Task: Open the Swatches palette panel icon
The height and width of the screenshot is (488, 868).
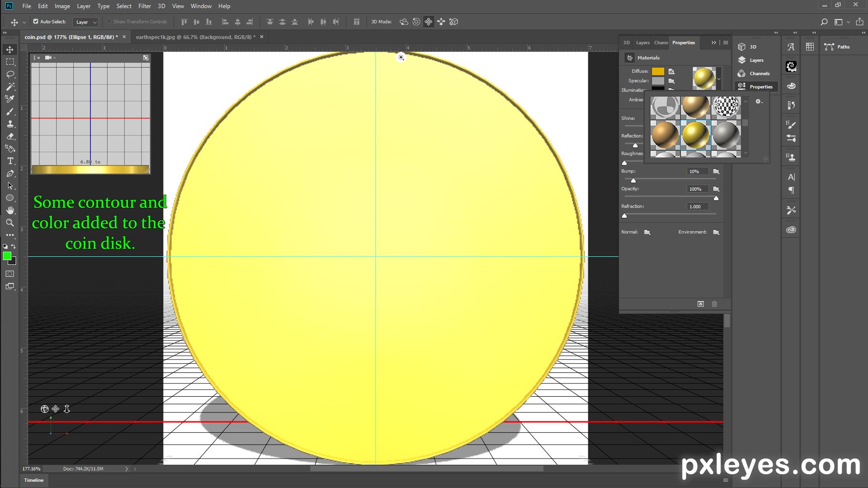Action: tap(810, 47)
